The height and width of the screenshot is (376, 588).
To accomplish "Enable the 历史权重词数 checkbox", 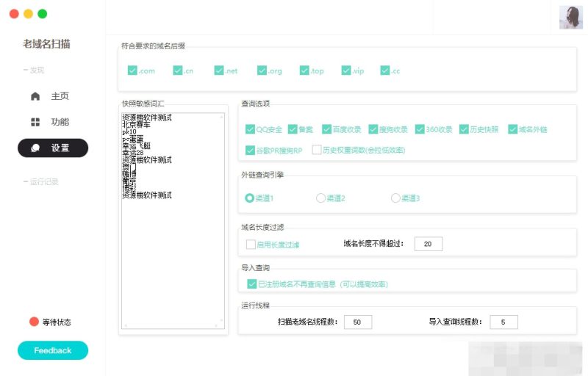I will [x=317, y=150].
